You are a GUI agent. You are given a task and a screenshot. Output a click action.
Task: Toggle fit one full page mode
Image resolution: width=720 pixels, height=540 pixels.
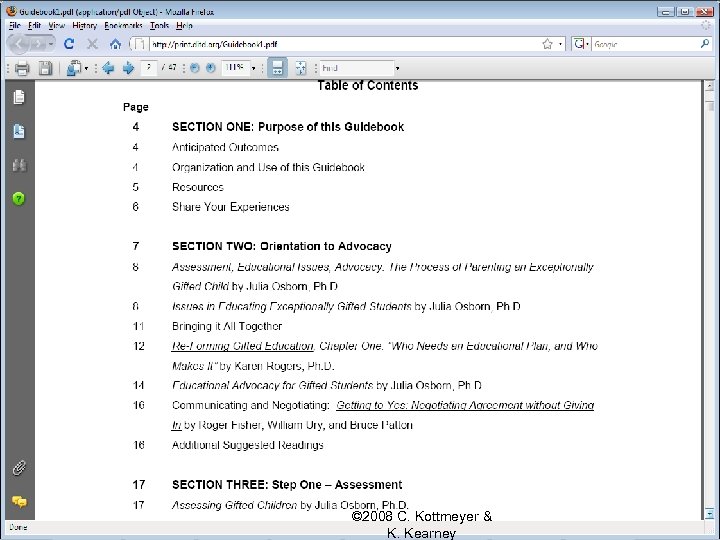(x=300, y=68)
